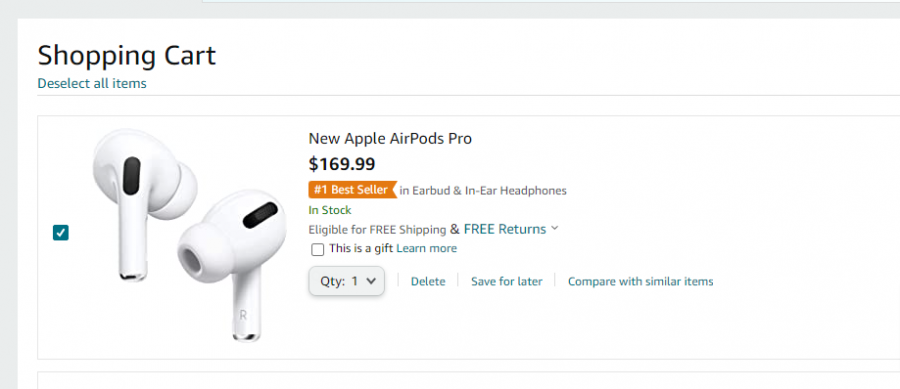Tick the This is a gift checkbox
The height and width of the screenshot is (389, 900).
coord(317,250)
